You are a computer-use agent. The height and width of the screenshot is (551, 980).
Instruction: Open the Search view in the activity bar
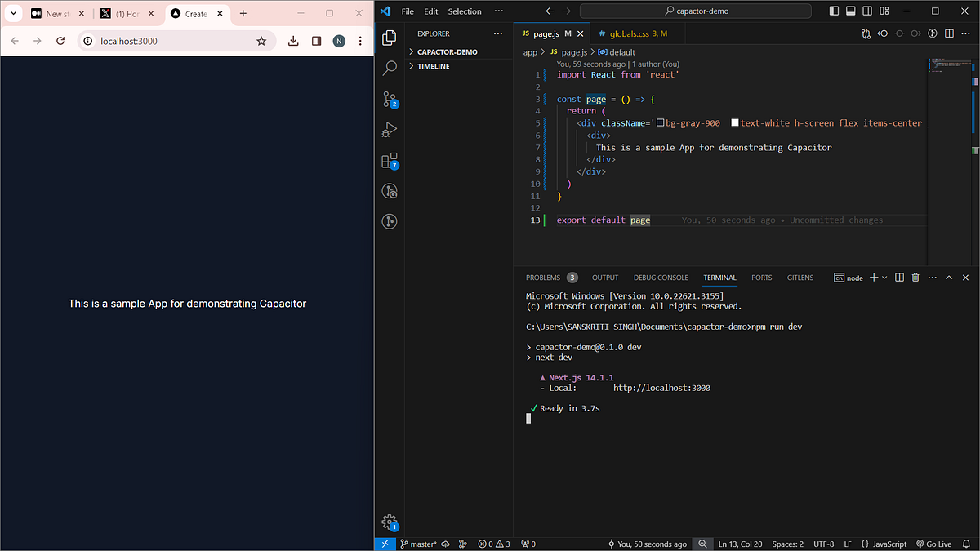[x=389, y=68]
